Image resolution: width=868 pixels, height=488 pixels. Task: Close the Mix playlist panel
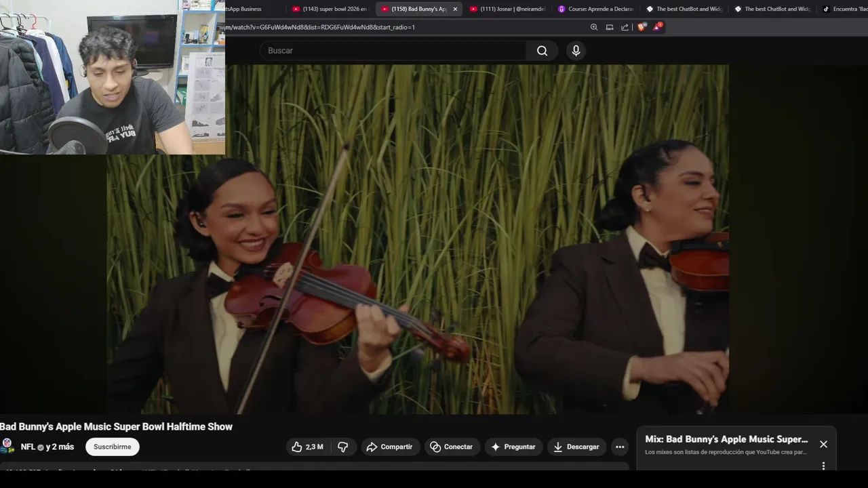[823, 445]
